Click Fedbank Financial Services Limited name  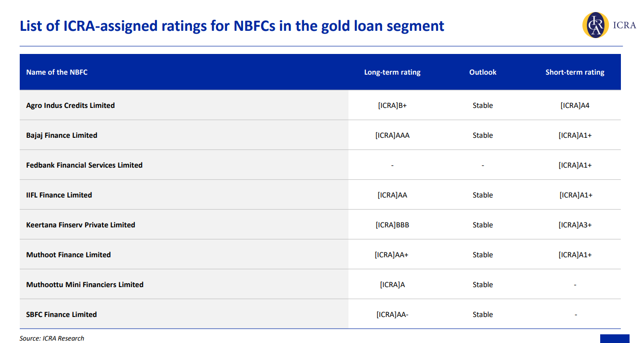(x=84, y=165)
